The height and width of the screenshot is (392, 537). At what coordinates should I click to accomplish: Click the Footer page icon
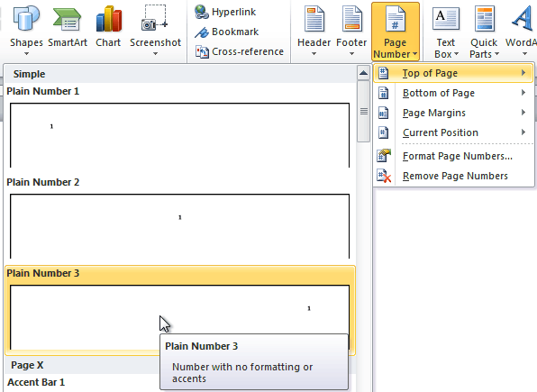coord(351,19)
